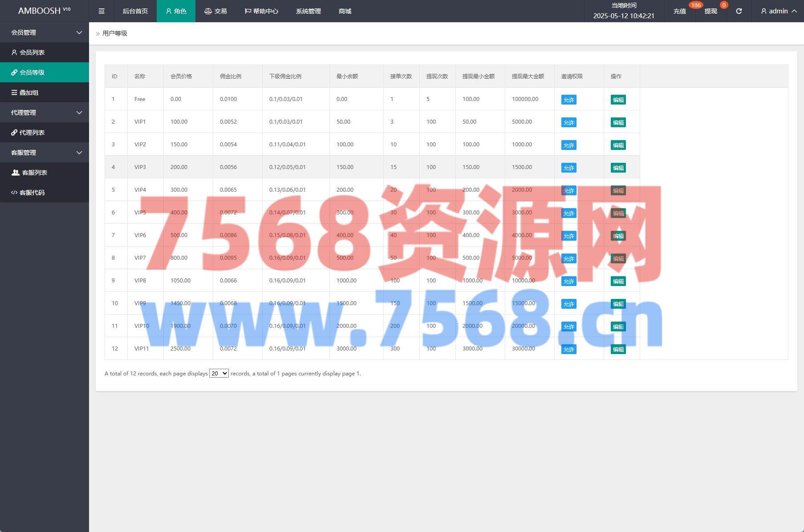Viewport: 804px width, 532px height.
Task: Open the 提现 withdrawal notifications
Action: coord(711,11)
